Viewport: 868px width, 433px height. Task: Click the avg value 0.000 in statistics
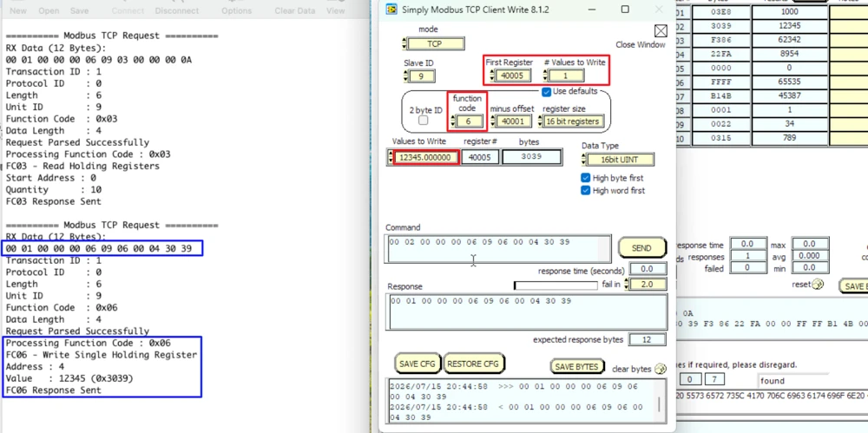click(811, 256)
